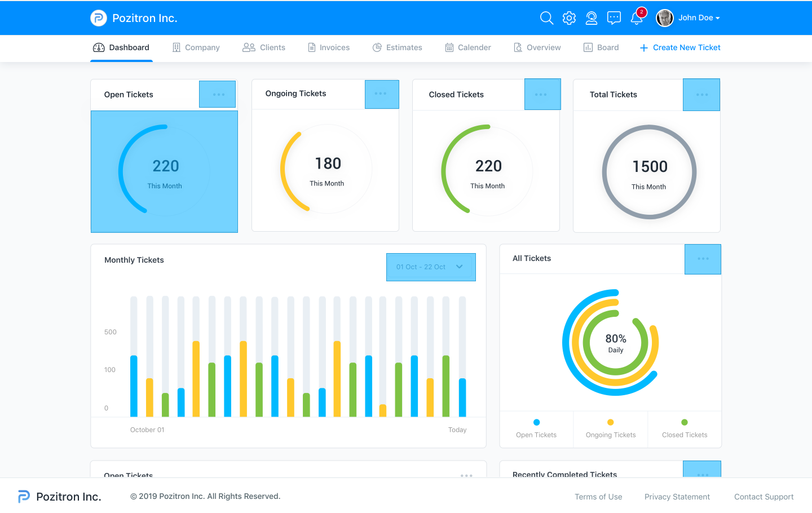Click the Overview document search icon

[x=518, y=47]
